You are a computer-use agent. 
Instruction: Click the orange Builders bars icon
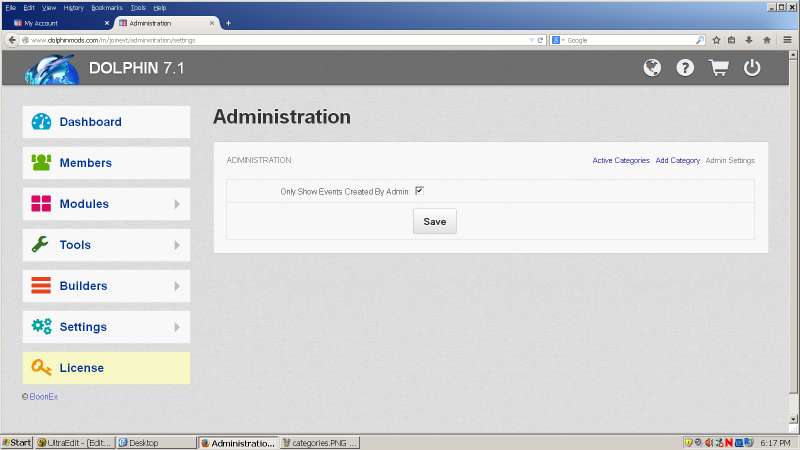41,286
